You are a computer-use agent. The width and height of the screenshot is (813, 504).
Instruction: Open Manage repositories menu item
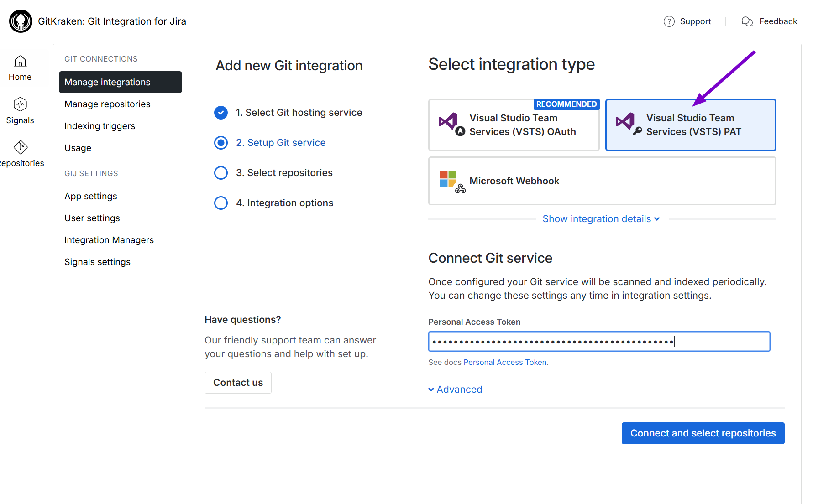point(107,104)
